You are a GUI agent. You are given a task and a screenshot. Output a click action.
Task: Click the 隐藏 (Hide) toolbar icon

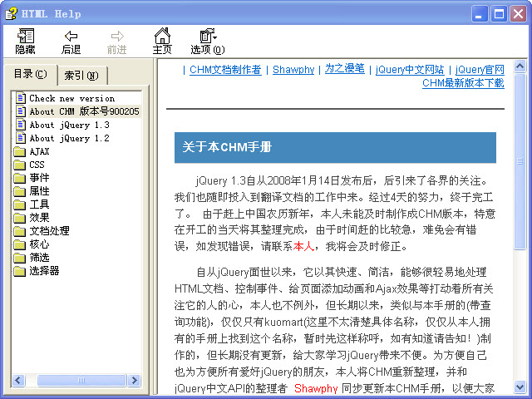pos(26,36)
